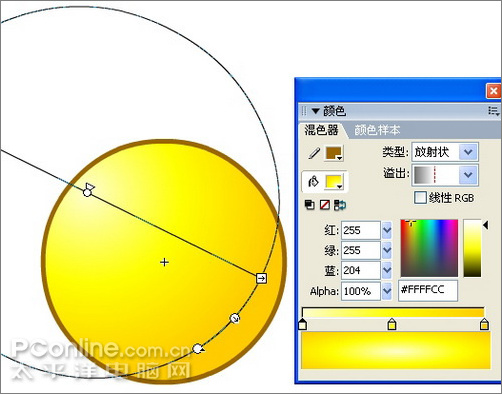Select the right orange gradient stop pointer
Viewport: 502px width, 394px height.
point(484,324)
